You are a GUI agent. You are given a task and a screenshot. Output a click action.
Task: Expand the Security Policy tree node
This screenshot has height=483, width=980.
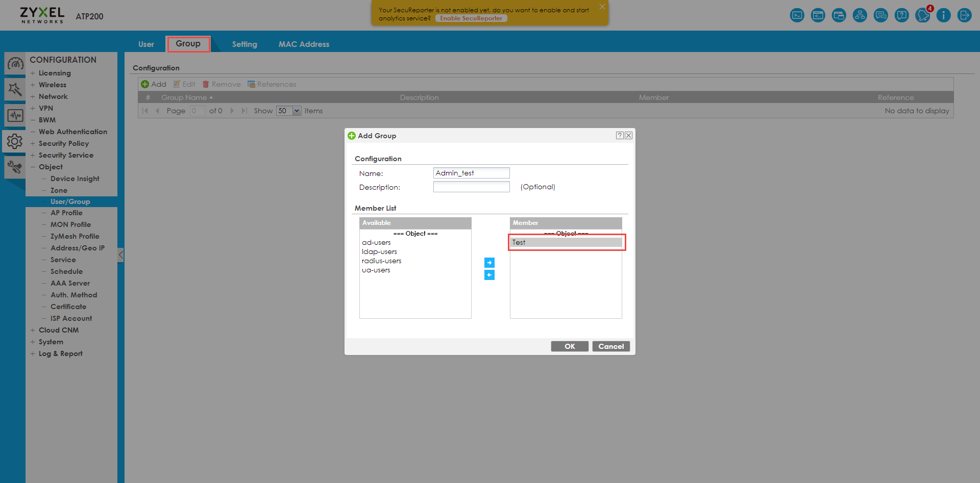coord(33,143)
